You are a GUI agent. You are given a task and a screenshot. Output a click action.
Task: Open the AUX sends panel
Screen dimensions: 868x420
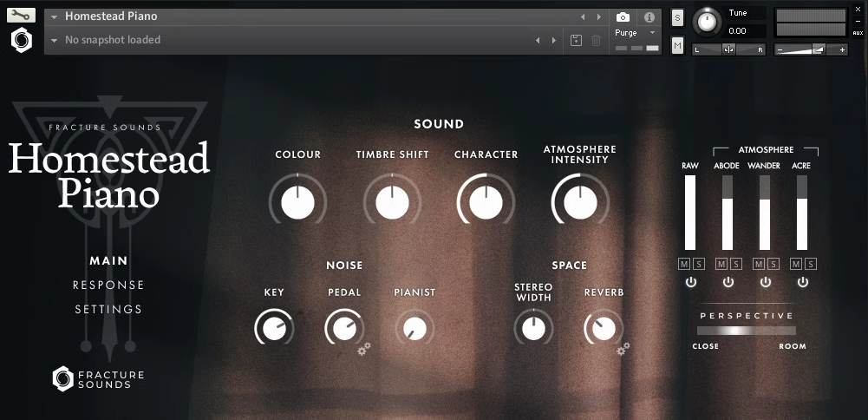coord(858,33)
